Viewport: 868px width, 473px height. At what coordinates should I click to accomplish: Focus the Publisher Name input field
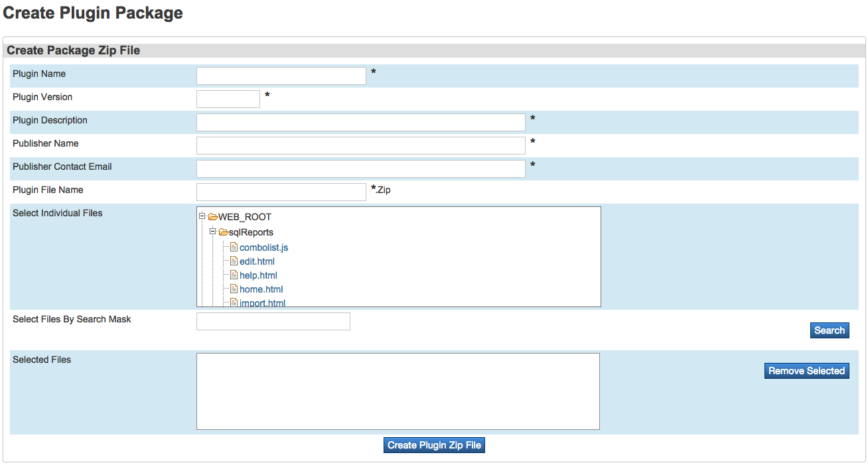[x=361, y=145]
